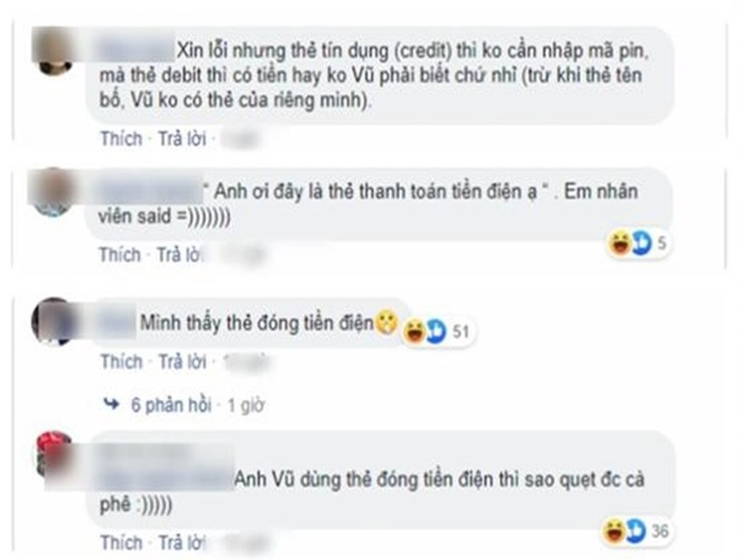
Task: Click the shocked emoji in third comment
Action: pyautogui.click(x=386, y=322)
